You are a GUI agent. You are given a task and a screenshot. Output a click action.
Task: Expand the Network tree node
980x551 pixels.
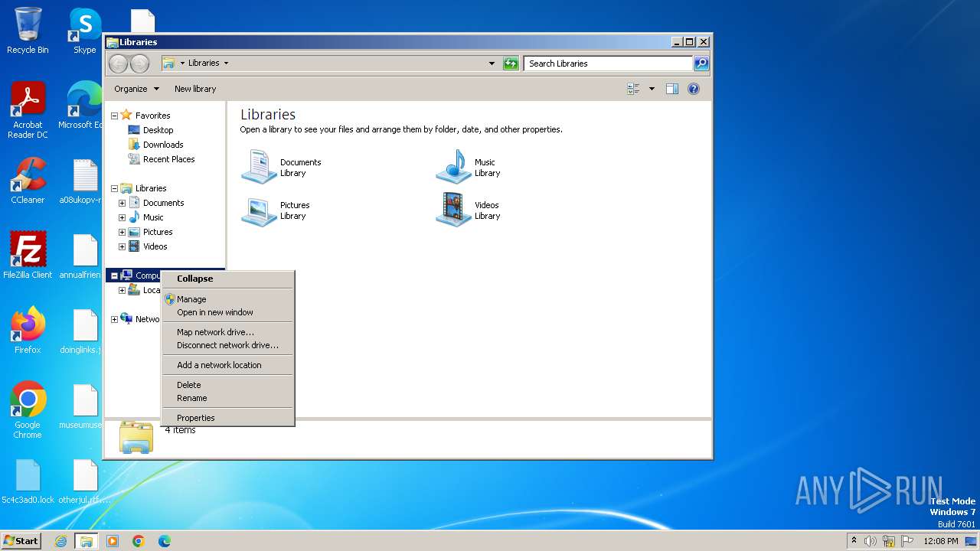coord(114,319)
